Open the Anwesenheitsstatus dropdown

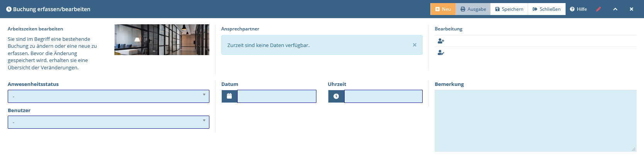109,96
